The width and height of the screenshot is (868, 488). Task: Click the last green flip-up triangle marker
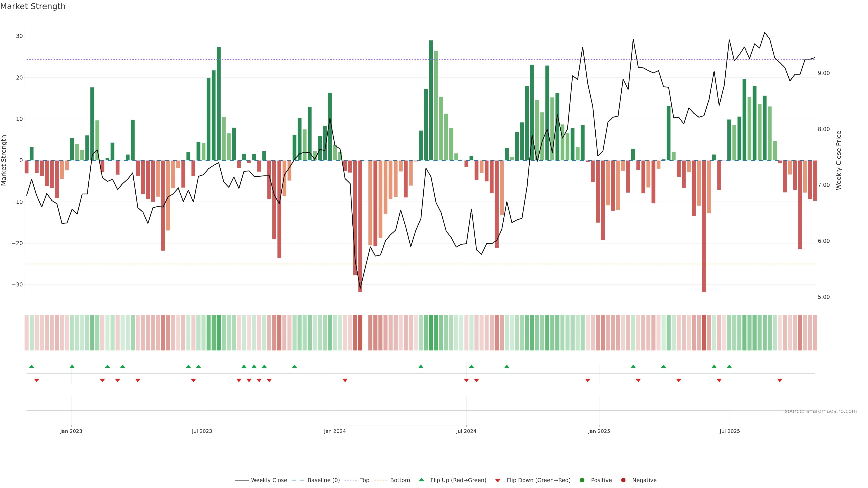click(x=729, y=366)
